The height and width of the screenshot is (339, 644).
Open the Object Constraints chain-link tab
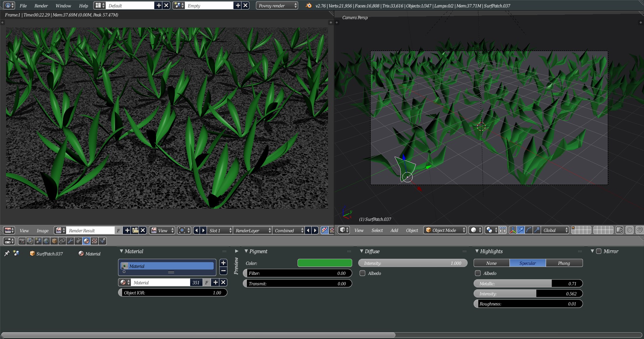[x=62, y=241]
